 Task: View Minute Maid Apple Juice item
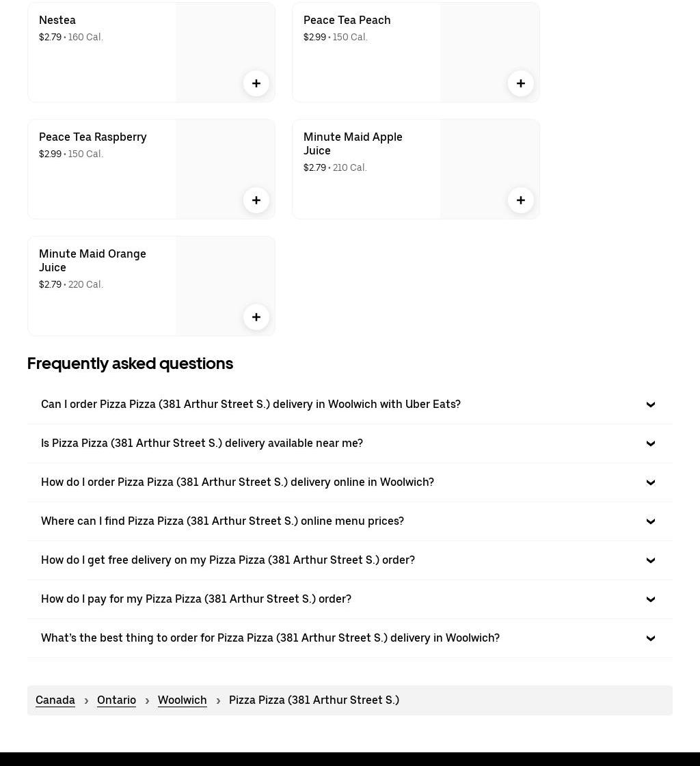(353, 143)
